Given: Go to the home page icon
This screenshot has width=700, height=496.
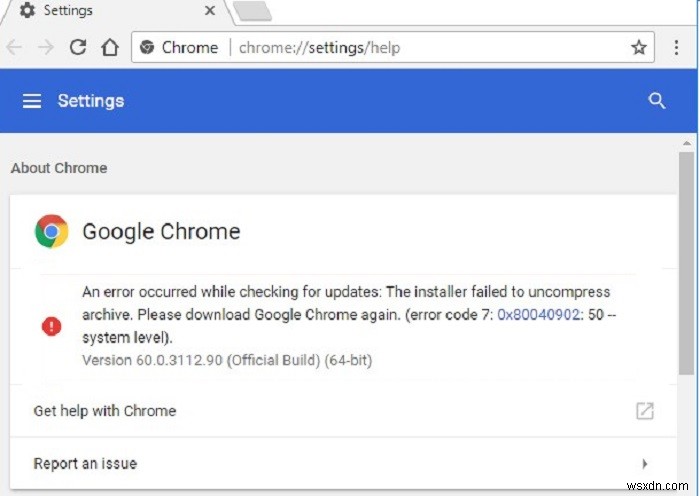Looking at the screenshot, I should click(x=110, y=47).
